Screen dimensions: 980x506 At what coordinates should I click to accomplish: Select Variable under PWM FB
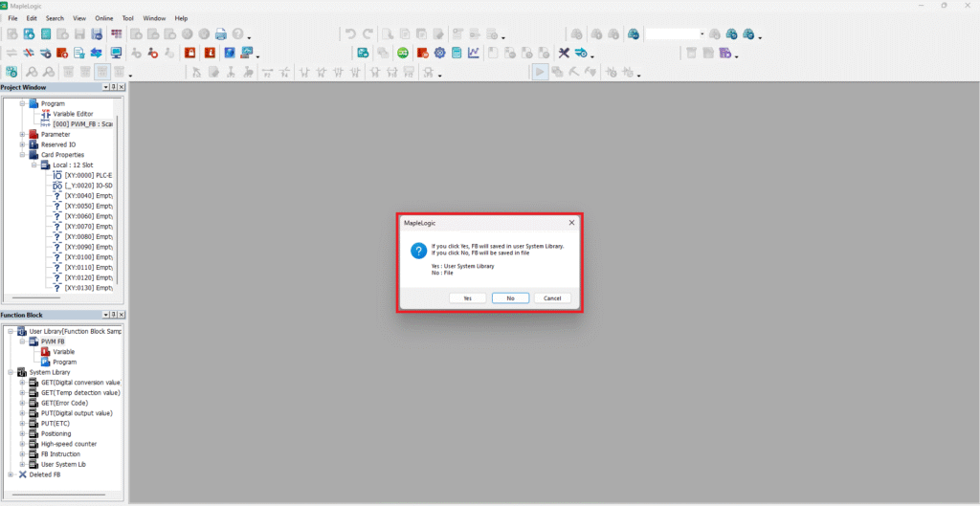[64, 352]
